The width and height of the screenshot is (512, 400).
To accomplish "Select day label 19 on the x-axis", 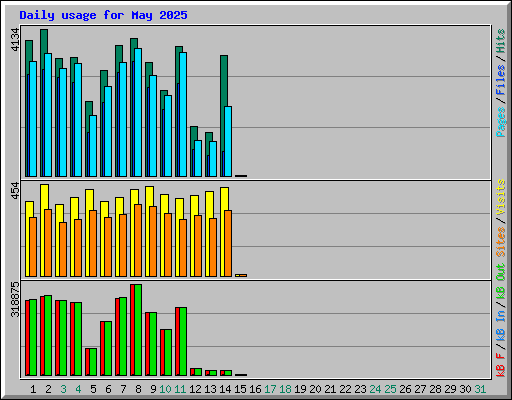I will (300, 389).
